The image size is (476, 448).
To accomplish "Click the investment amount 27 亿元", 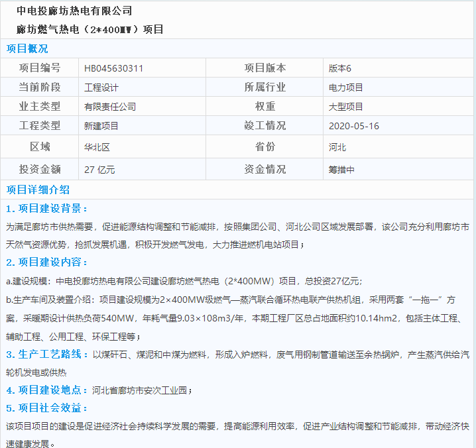I will point(99,170).
